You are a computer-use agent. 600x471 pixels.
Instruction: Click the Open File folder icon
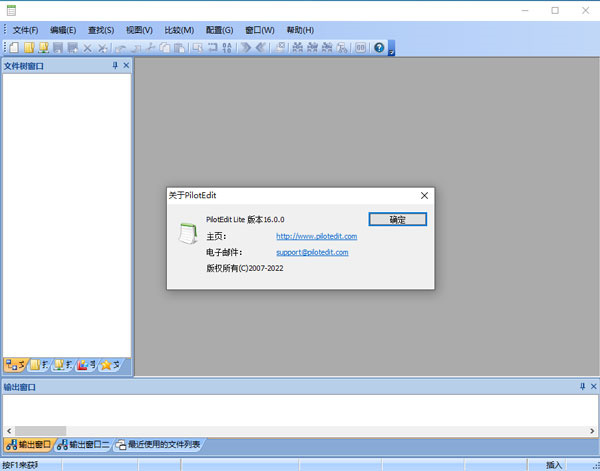click(x=29, y=47)
